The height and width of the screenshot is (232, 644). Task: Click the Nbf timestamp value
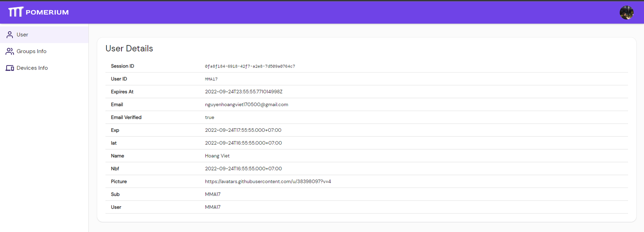(243, 168)
